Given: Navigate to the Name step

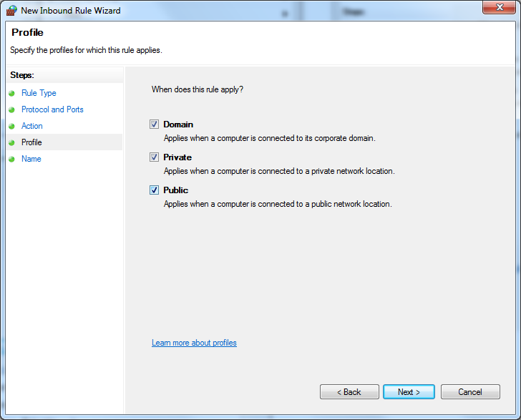Looking at the screenshot, I should click(x=31, y=159).
